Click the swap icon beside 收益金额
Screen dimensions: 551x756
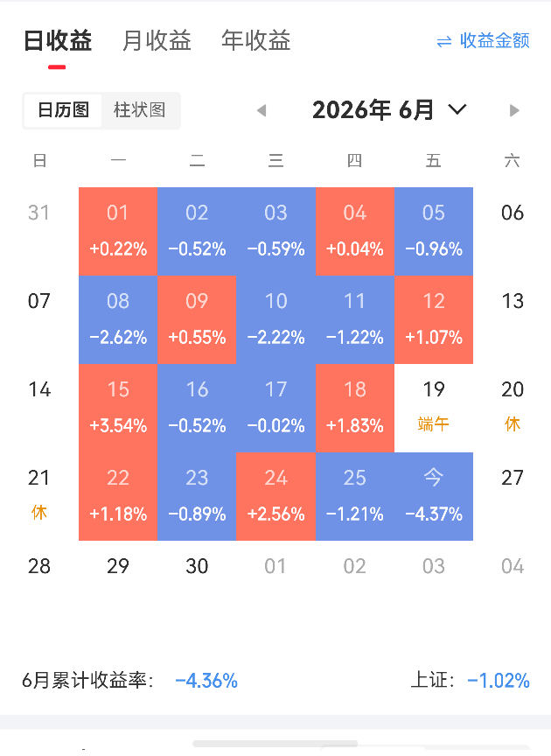[x=444, y=41]
